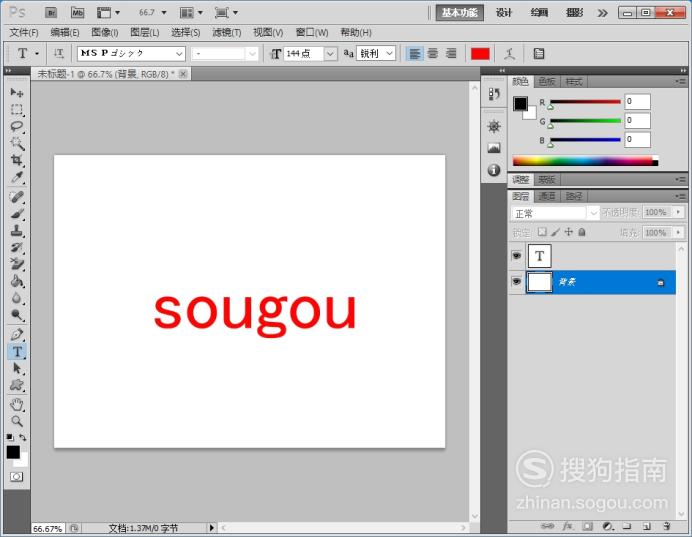Open the anti-aliasing 锐利 dropdown
692x537 pixels.
(389, 54)
